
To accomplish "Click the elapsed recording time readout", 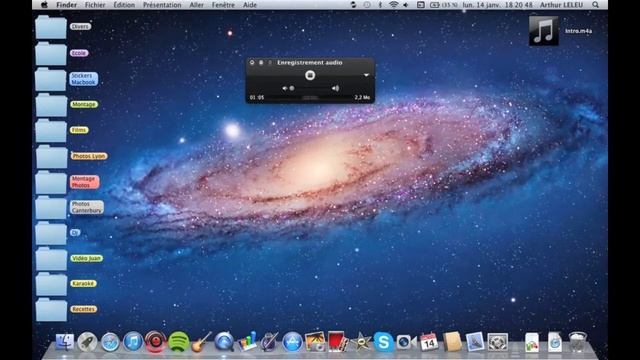I will [257, 98].
